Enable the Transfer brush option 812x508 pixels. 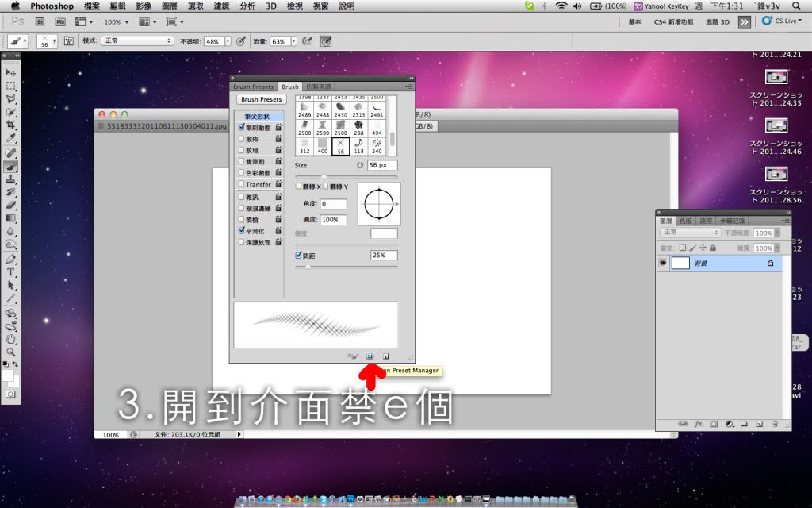point(242,184)
